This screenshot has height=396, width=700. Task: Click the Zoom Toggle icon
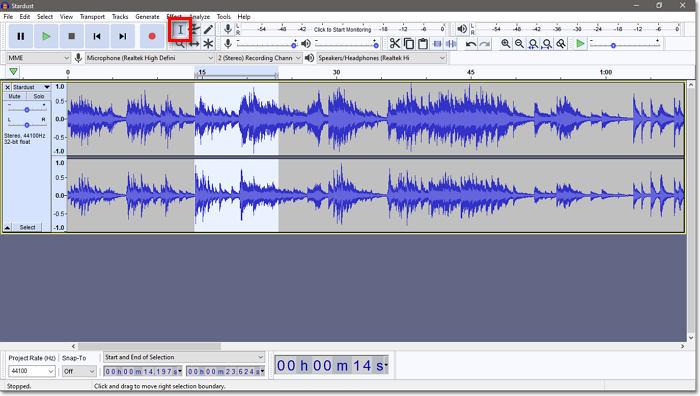[x=561, y=43]
